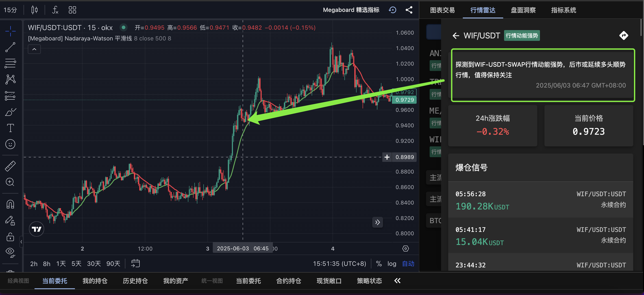The height and width of the screenshot is (295, 644).
Task: Open the 我的持仓 tab
Action: pyautogui.click(x=95, y=281)
